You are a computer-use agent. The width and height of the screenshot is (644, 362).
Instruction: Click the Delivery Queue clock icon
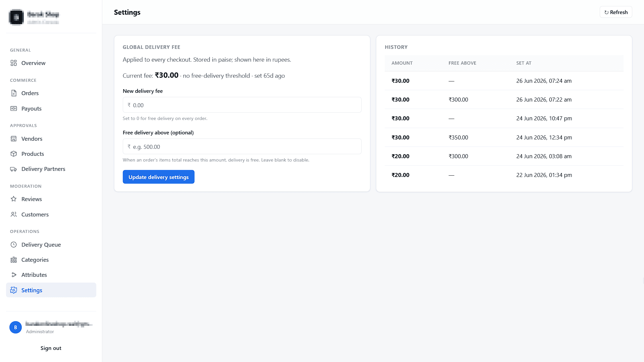13,245
